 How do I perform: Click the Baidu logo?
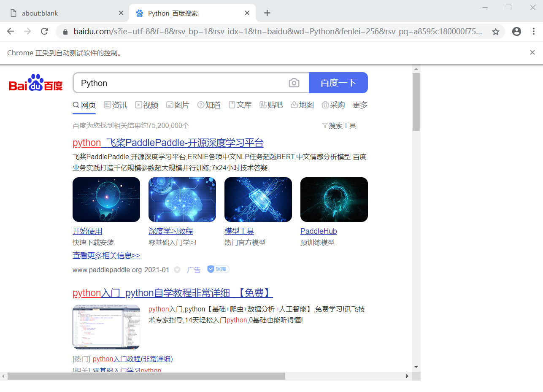coord(36,83)
